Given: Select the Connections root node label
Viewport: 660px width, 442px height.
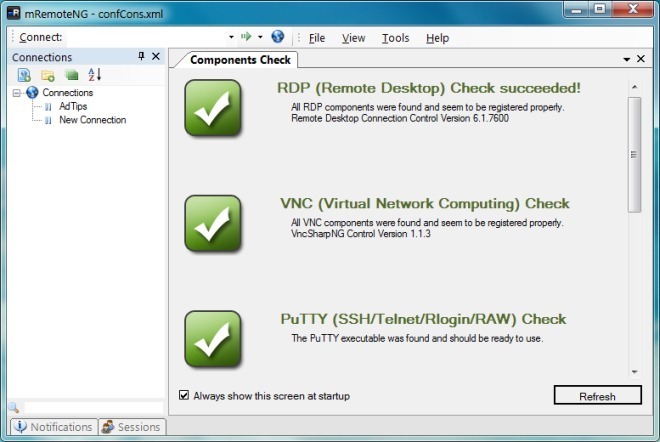Looking at the screenshot, I should coord(68,93).
